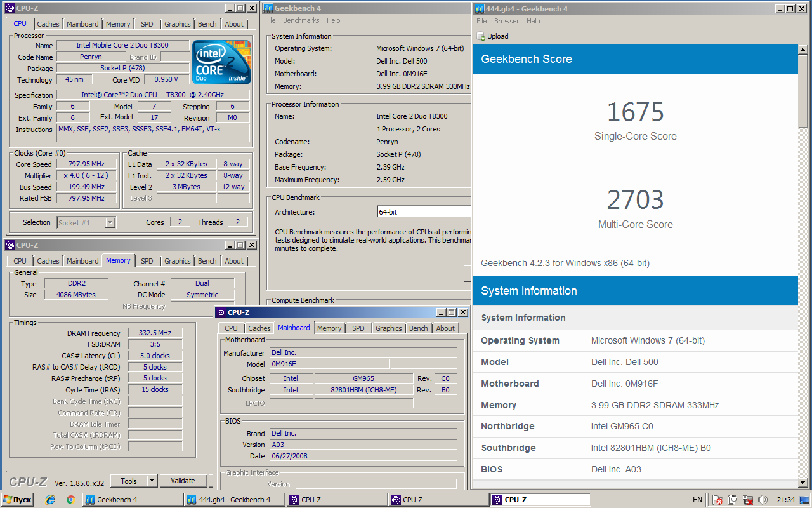
Task: Launch Internet Explorer from the taskbar
Action: pos(51,500)
